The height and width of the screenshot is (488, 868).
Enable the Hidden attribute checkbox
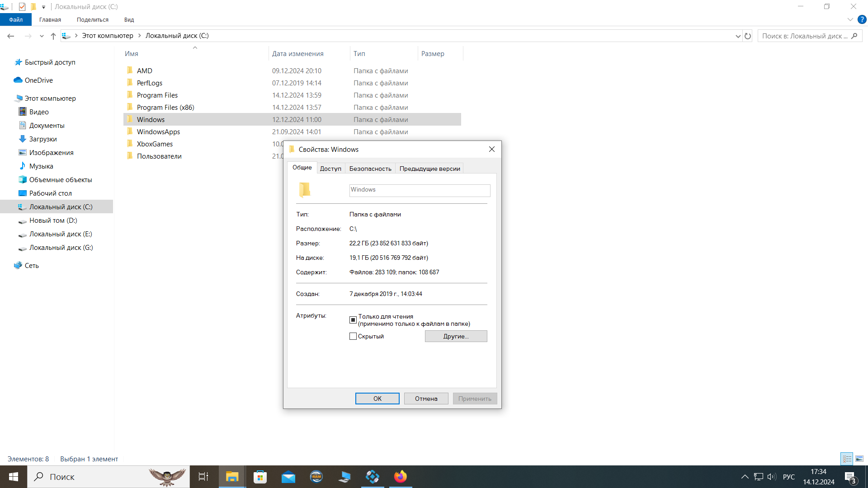pyautogui.click(x=353, y=336)
